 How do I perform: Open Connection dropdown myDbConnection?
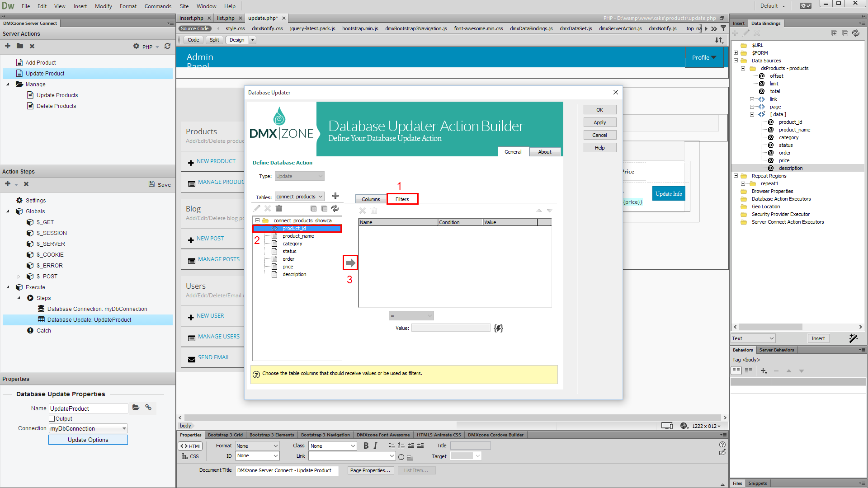coord(88,428)
